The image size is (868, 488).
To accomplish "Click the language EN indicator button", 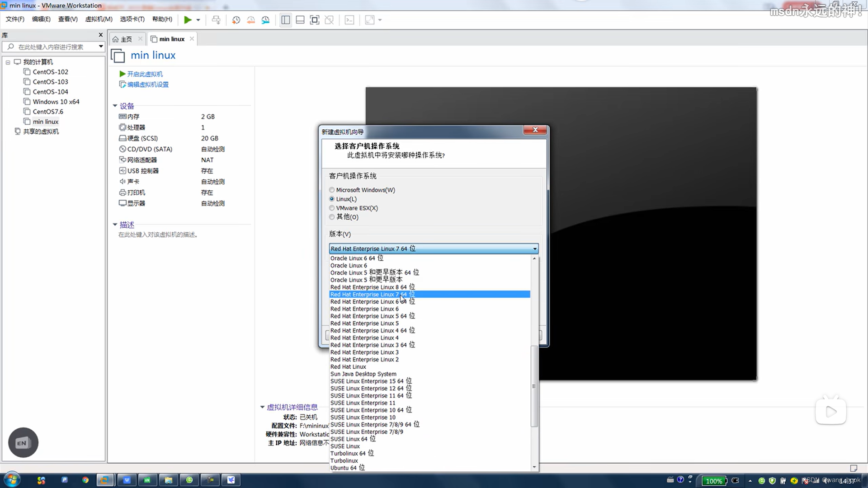I will (23, 443).
